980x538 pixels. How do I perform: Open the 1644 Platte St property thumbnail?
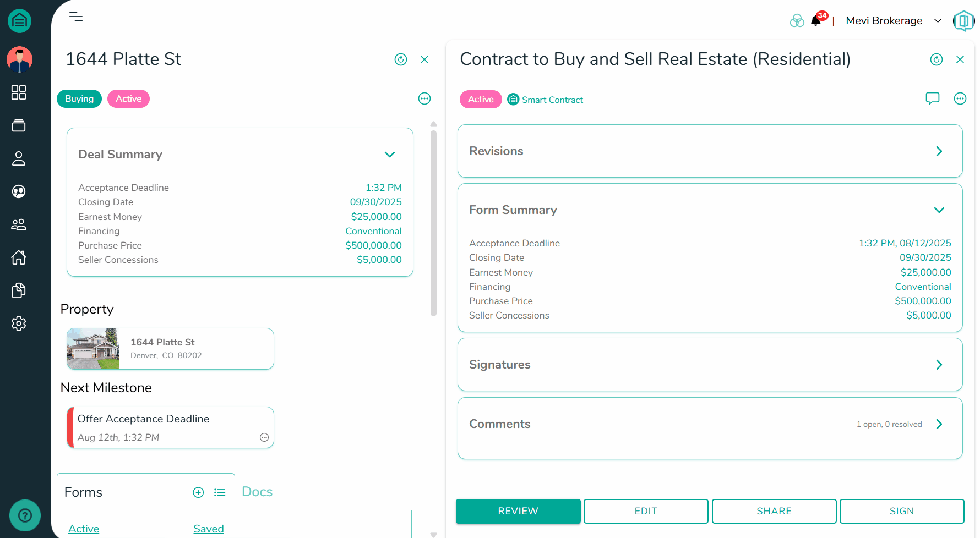click(93, 349)
